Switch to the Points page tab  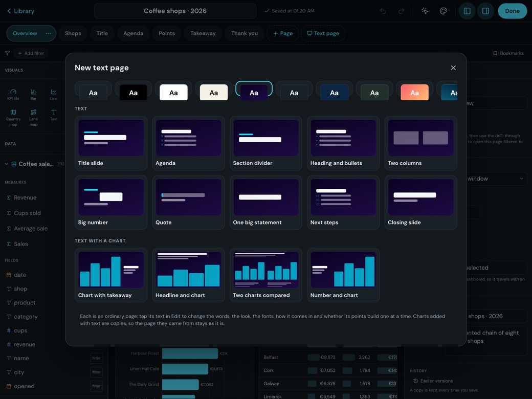167,33
